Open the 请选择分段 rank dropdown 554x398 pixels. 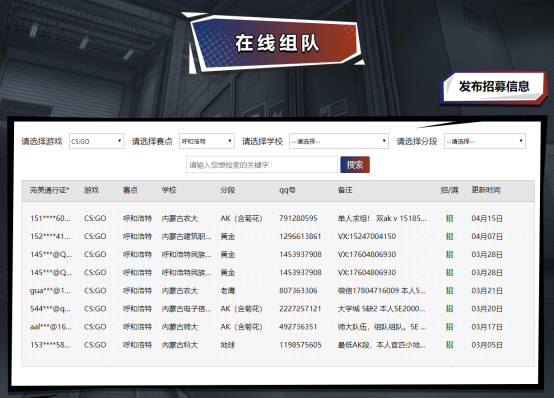click(485, 141)
